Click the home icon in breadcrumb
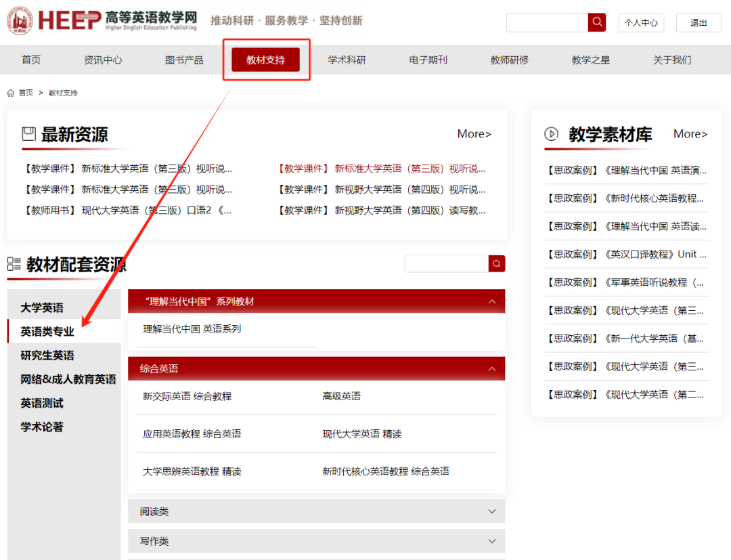Screen dimensions: 731x560 pyautogui.click(x=11, y=93)
